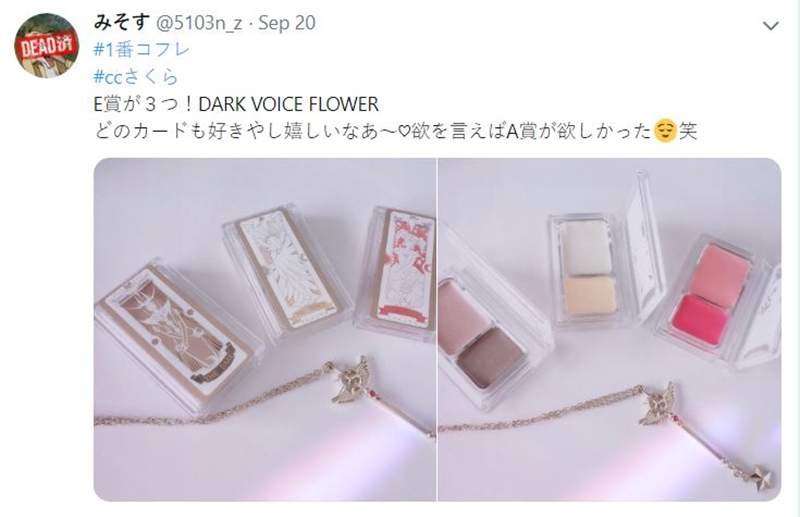Click the tweet text DARK VOICE FLOWER
800x517 pixels.
click(288, 104)
